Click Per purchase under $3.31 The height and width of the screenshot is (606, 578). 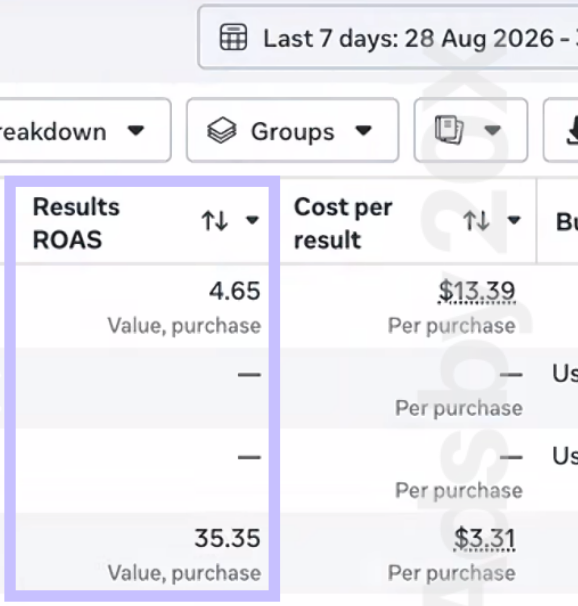point(452,573)
